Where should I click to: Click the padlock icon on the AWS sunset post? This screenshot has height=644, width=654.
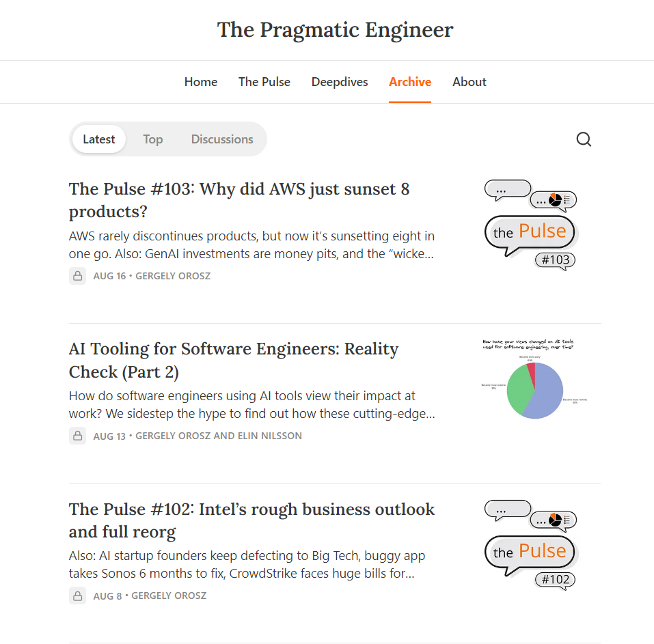click(x=77, y=276)
